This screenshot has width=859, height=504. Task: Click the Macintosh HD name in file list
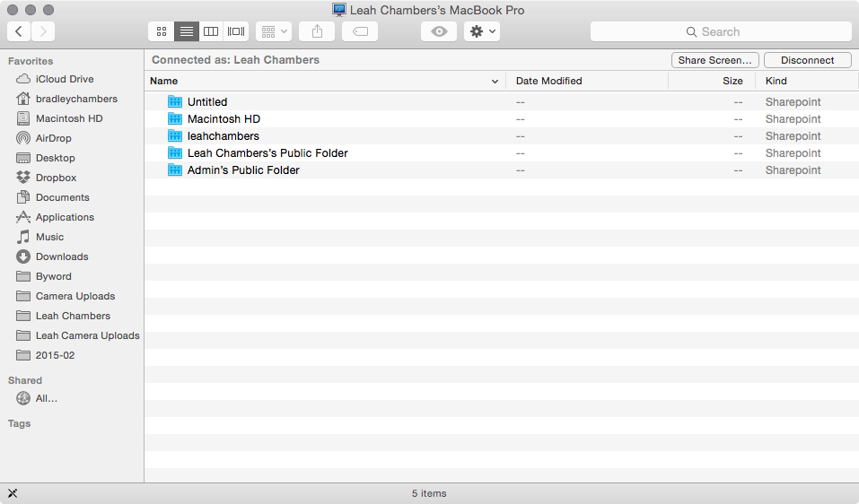(x=224, y=118)
